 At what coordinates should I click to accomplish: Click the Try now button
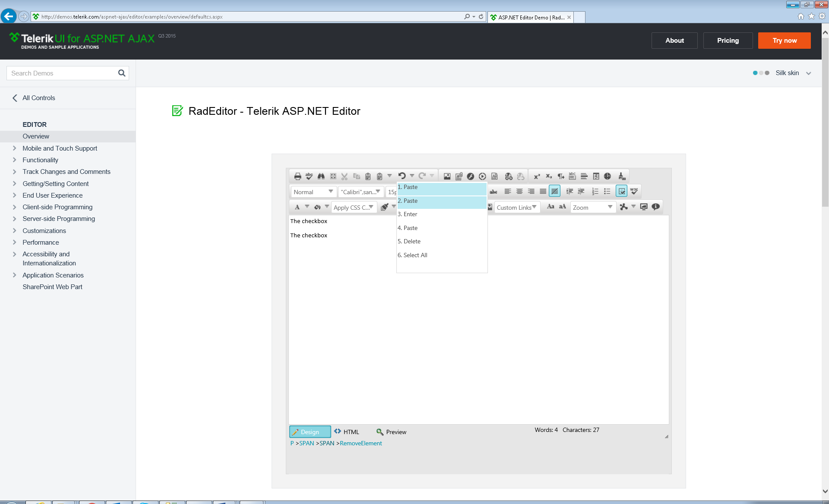coord(784,41)
